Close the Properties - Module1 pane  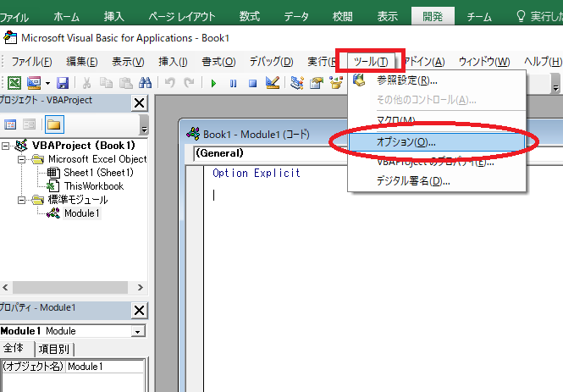tap(140, 311)
